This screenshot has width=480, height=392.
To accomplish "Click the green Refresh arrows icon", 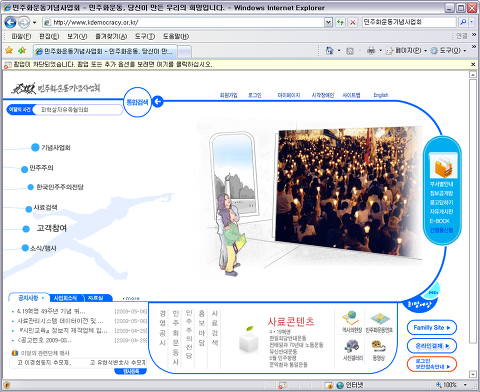I will coord(340,22).
